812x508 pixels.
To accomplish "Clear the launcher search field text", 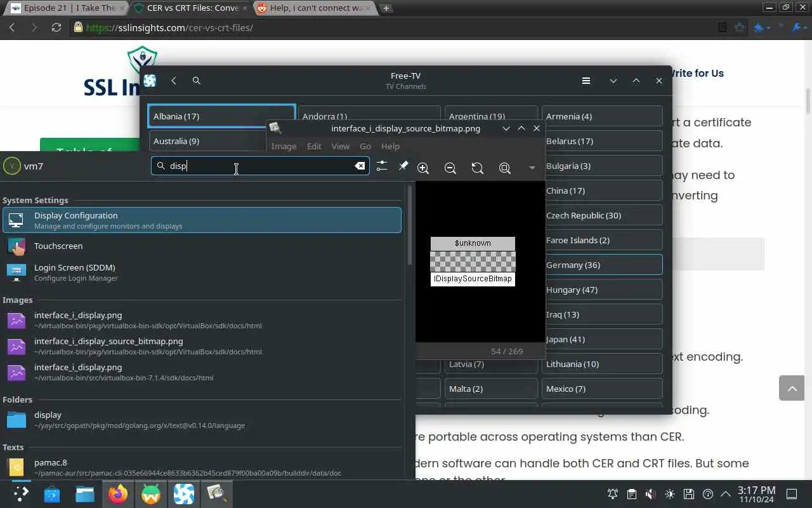I will click(360, 166).
